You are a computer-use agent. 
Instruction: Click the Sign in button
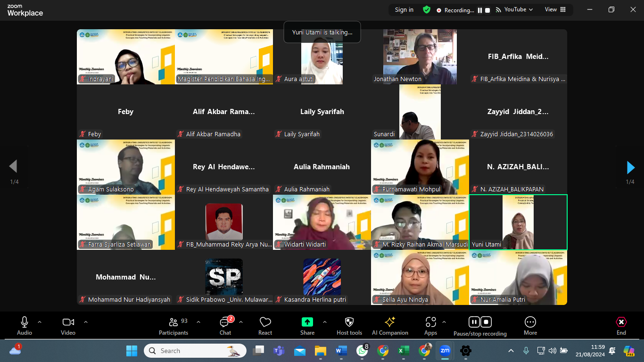(404, 10)
